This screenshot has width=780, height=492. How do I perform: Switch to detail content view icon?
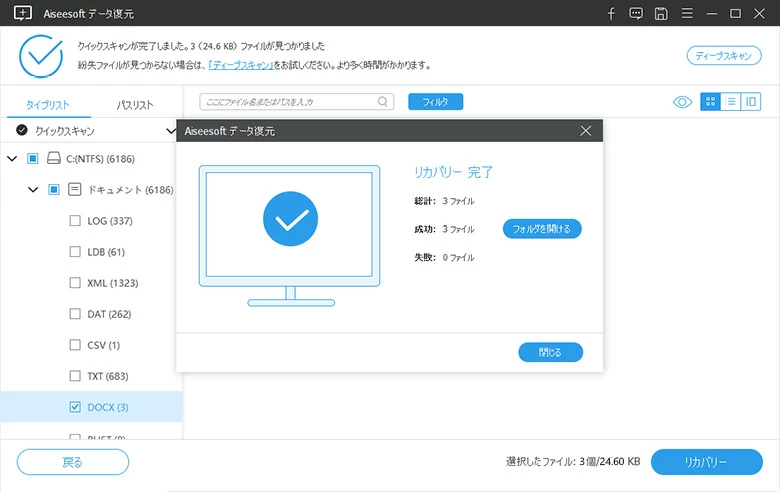click(x=750, y=101)
